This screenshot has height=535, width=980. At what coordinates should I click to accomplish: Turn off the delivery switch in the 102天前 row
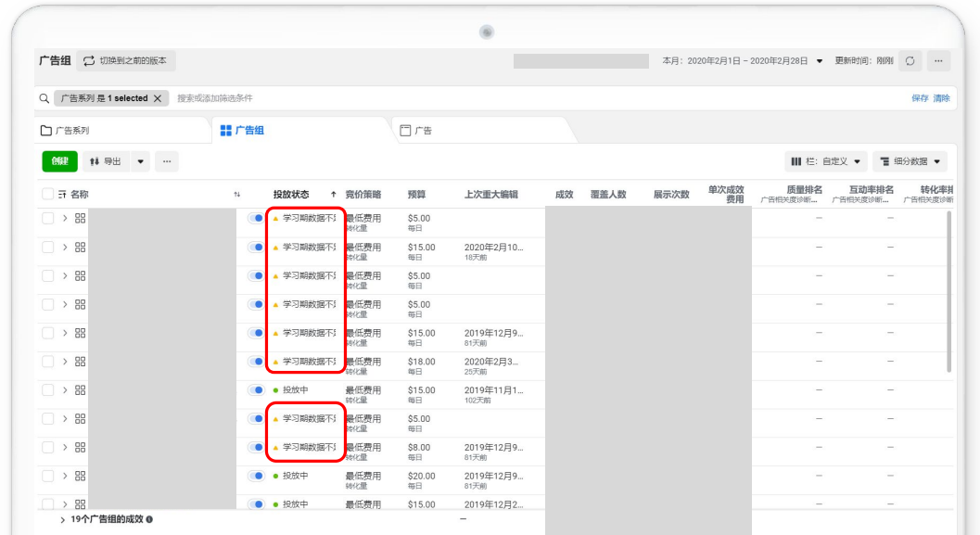pyautogui.click(x=256, y=390)
